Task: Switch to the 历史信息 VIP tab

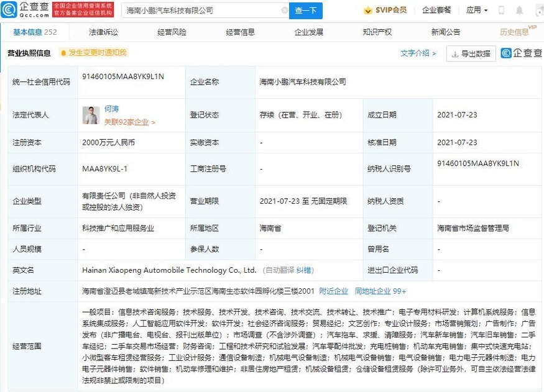Action: pos(518,31)
